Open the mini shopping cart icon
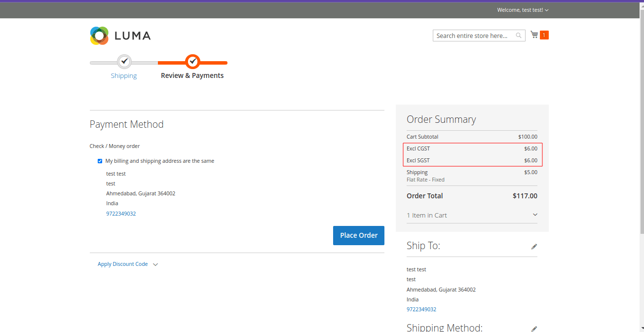 [x=534, y=35]
